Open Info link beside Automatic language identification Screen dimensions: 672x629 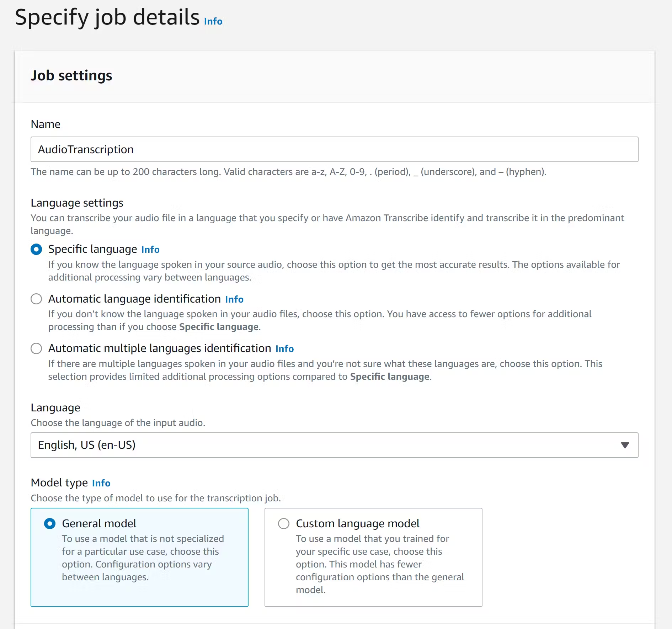tap(234, 299)
